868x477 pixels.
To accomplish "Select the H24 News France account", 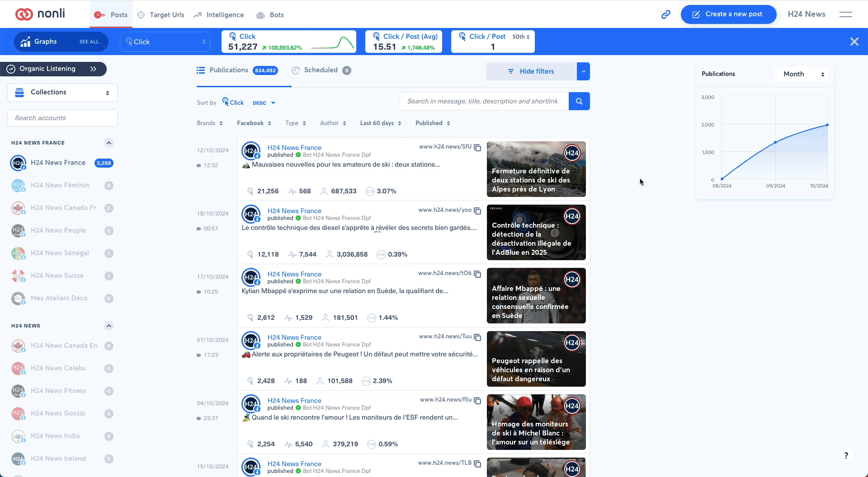I will click(62, 163).
